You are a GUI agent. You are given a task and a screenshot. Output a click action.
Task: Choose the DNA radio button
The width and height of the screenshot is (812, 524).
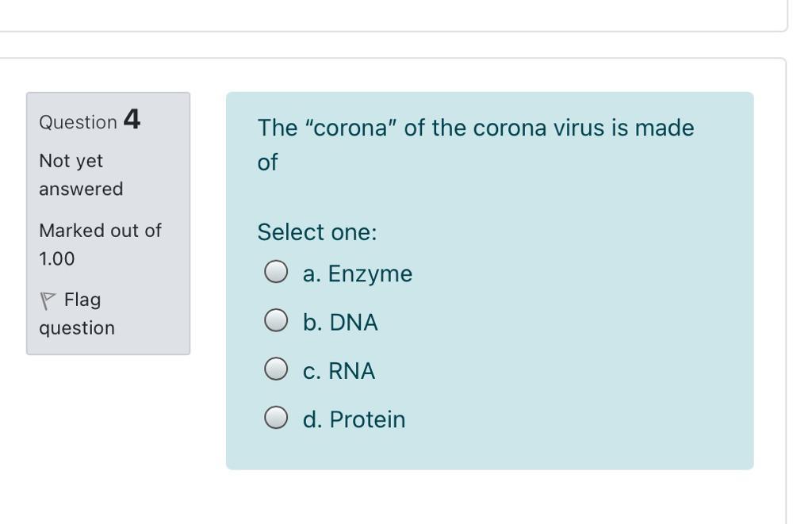275,321
